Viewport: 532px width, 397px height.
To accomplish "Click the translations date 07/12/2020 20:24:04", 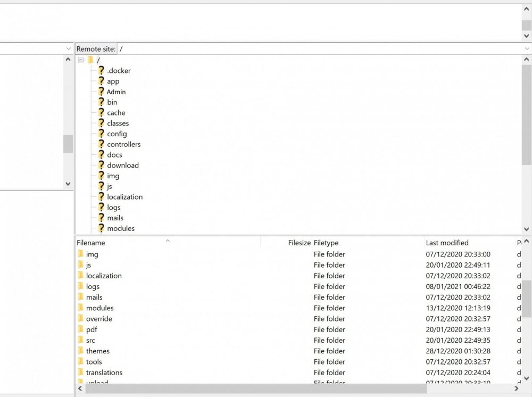I will pyautogui.click(x=458, y=372).
